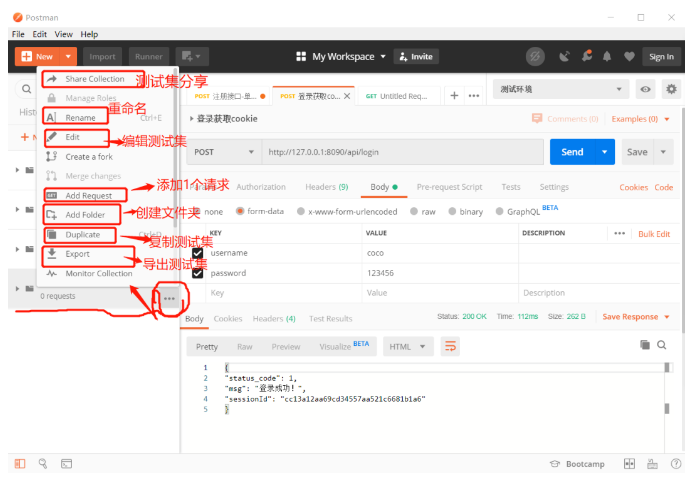Choose Share Collection from context menu

pyautogui.click(x=93, y=79)
